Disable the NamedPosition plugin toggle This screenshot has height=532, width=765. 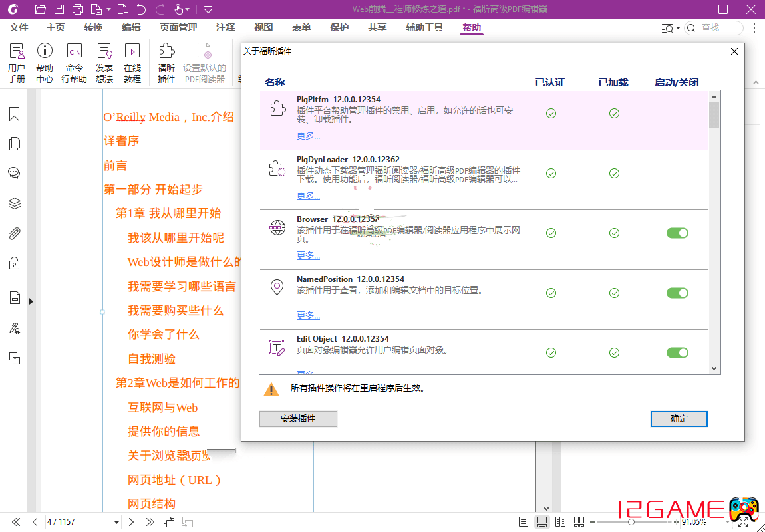click(x=677, y=293)
